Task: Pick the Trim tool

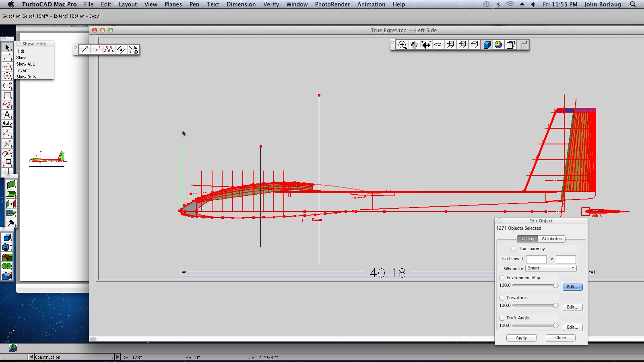Action: point(7,144)
